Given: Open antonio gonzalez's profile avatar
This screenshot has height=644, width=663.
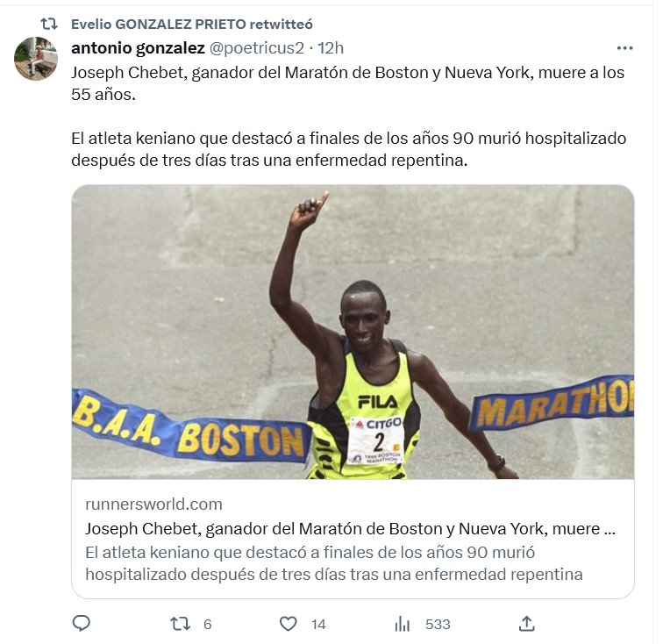Looking at the screenshot, I should pos(36,59).
